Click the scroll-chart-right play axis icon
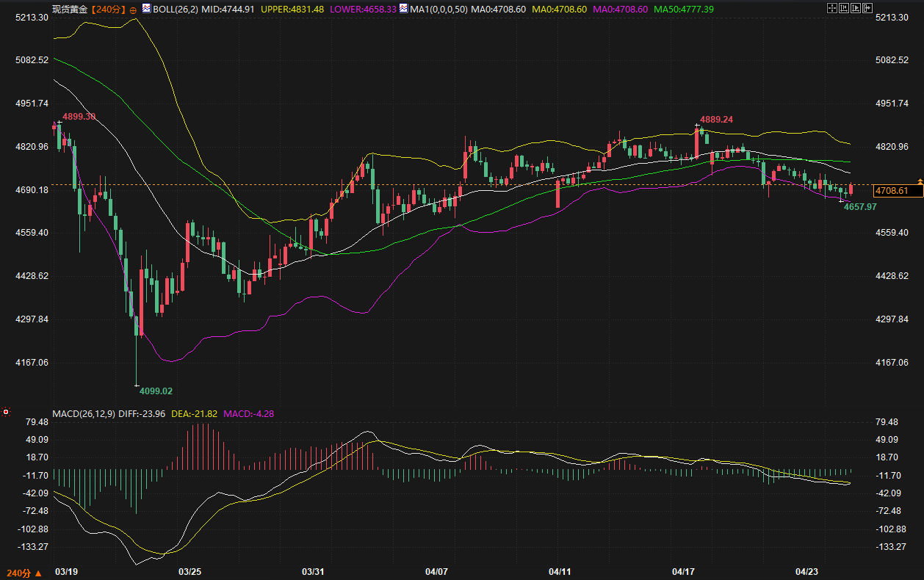This screenshot has width=924, height=580. coord(856,8)
